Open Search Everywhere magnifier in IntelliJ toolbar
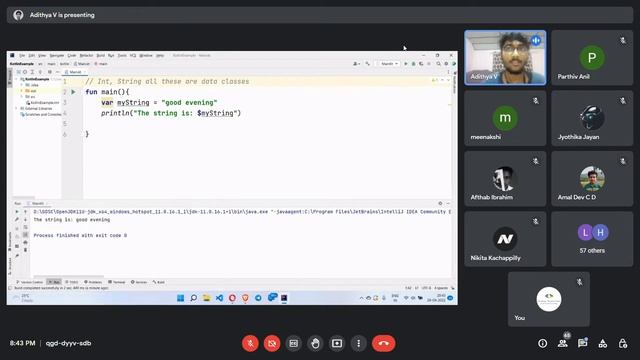The width and height of the screenshot is (640, 360). coord(438,64)
